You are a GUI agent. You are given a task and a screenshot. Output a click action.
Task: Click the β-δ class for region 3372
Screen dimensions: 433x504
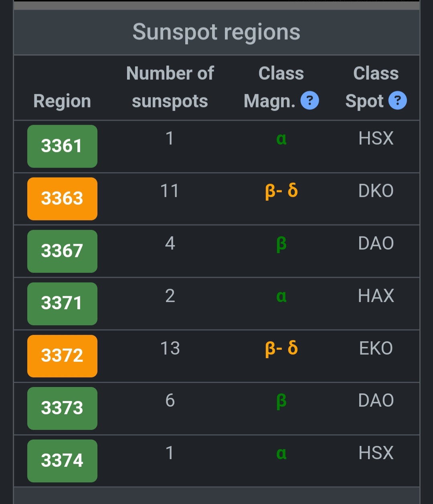click(281, 348)
